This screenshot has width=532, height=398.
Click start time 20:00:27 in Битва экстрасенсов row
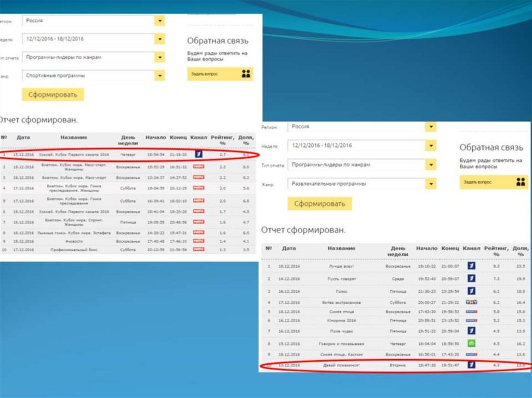[427, 302]
